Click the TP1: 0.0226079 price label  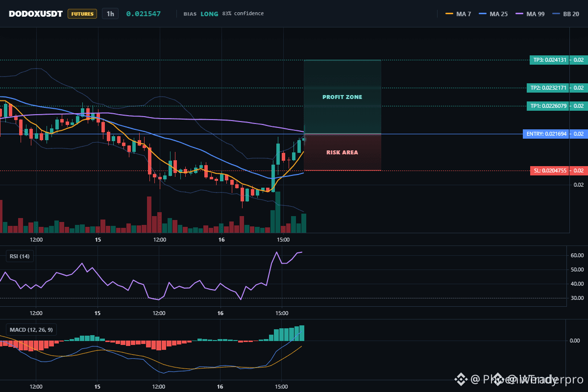pyautogui.click(x=548, y=106)
